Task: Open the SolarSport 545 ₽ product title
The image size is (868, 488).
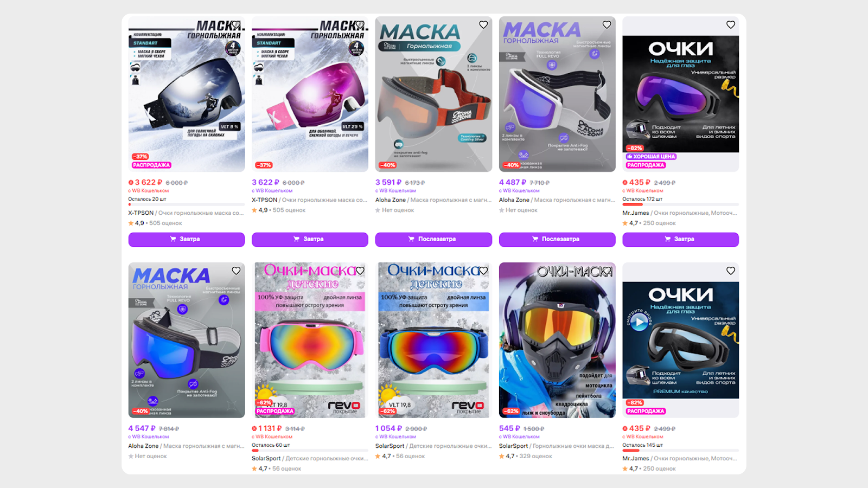Action: (557, 446)
